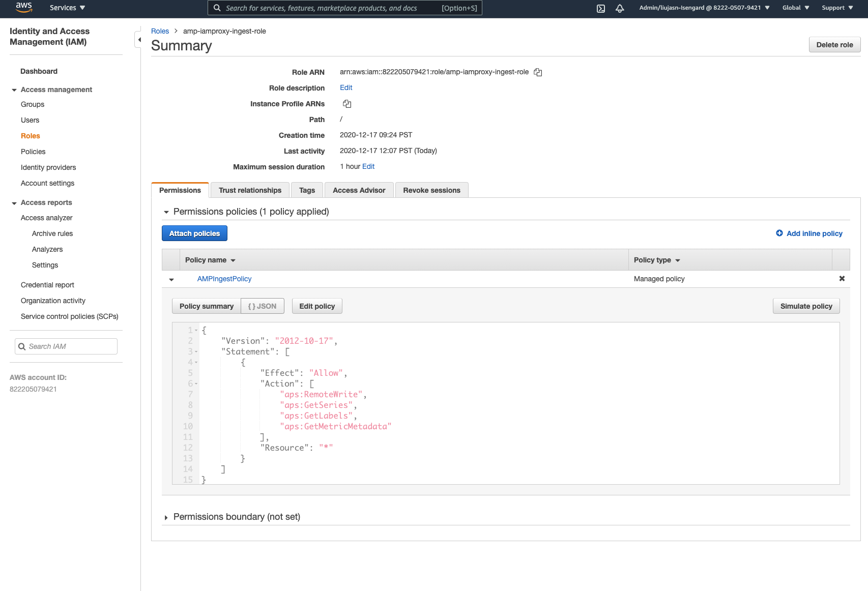This screenshot has height=591, width=868.
Task: Copy the Role ARN to clipboard
Action: (x=538, y=72)
